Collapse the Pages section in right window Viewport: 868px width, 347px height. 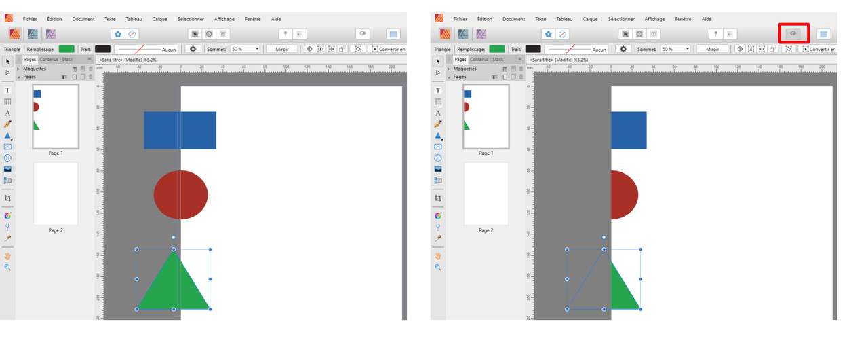pos(448,77)
